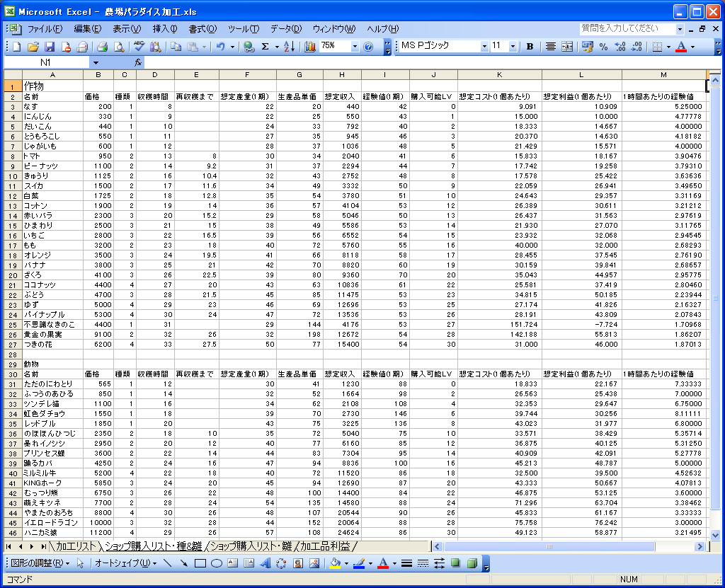Open the ファイル(F) menu
Image resolution: width=725 pixels, height=588 pixels.
coord(45,29)
